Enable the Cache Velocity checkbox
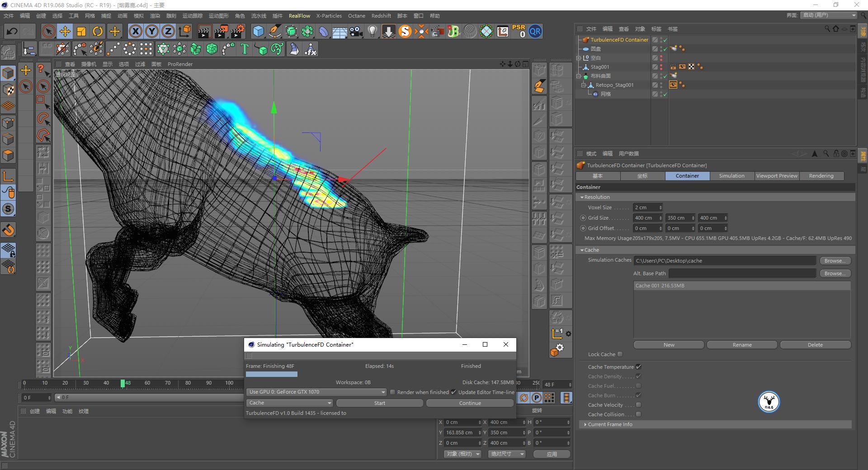 point(638,405)
